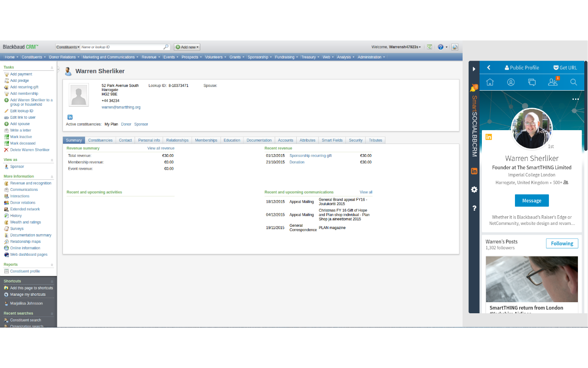
Task: Collapse the Tasks section
Action: pos(52,68)
